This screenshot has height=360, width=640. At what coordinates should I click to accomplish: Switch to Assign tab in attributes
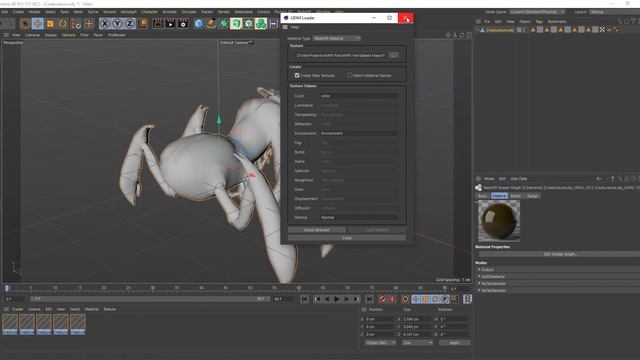click(x=532, y=196)
